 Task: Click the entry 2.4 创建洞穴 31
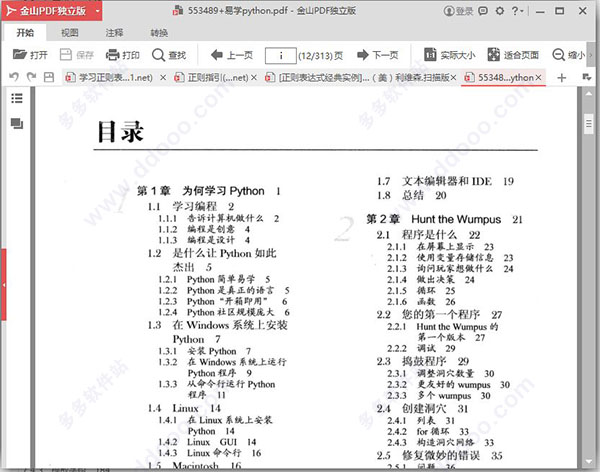click(x=422, y=408)
